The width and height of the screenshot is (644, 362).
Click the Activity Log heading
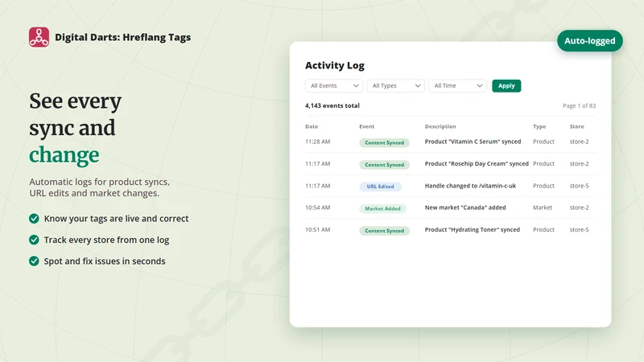[335, 66]
